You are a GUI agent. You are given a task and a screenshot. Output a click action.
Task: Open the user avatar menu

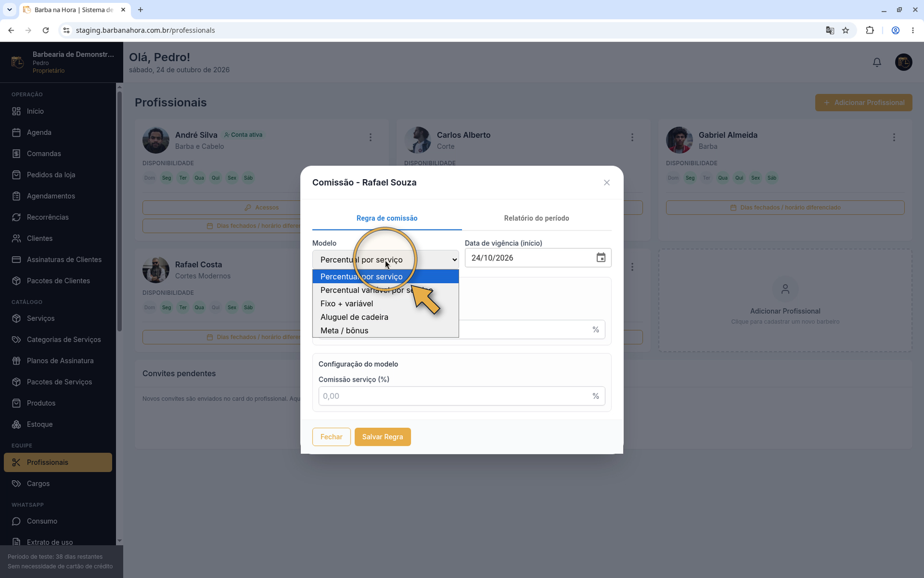903,62
